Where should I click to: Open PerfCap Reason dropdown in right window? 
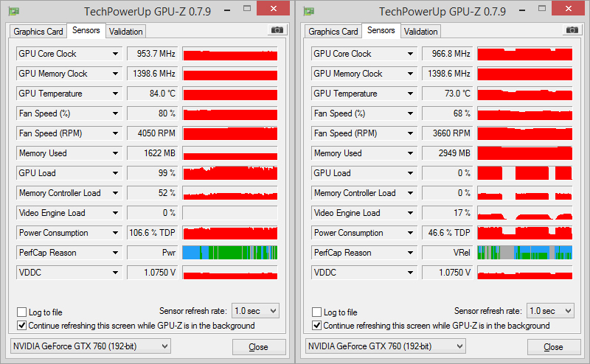coord(410,253)
